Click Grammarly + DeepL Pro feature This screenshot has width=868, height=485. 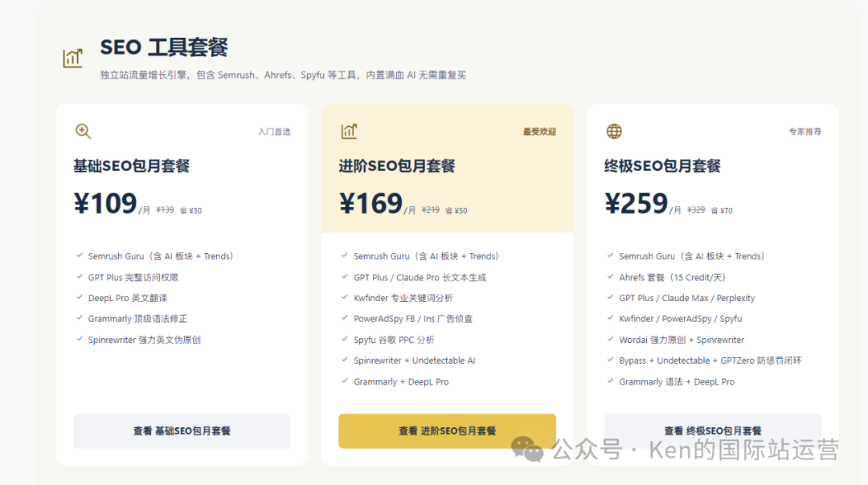pyautogui.click(x=401, y=381)
